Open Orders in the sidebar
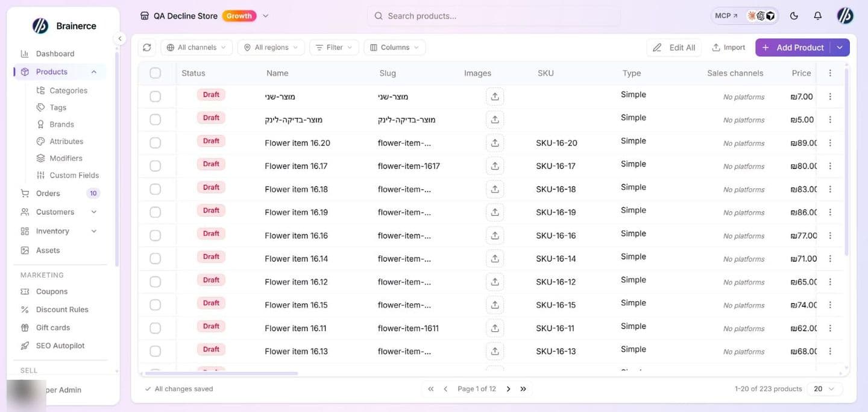 point(48,194)
